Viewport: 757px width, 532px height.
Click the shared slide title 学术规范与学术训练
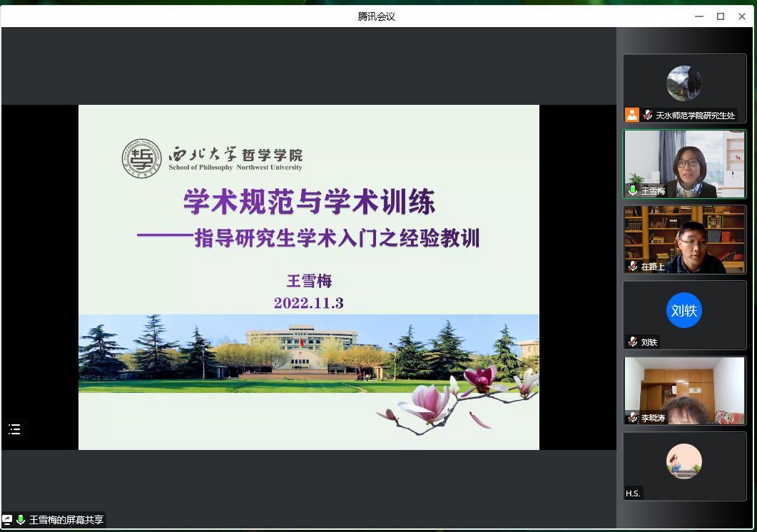tap(309, 203)
